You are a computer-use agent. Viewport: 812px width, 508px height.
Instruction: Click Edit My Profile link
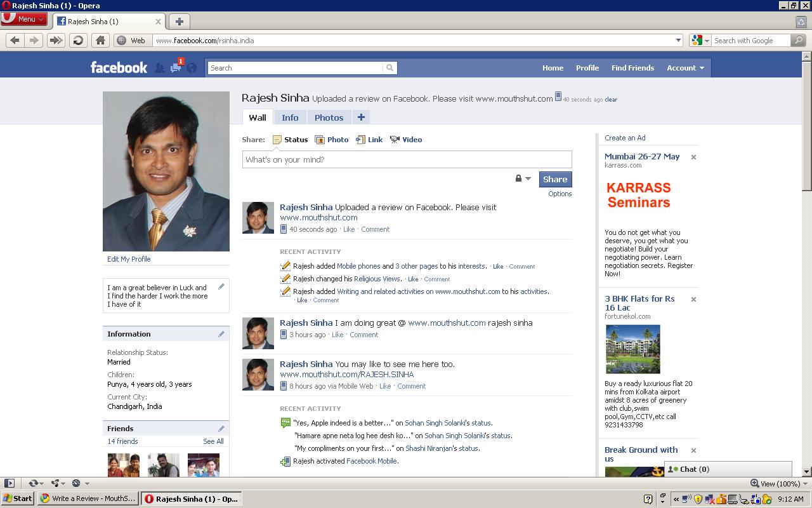pyautogui.click(x=129, y=259)
